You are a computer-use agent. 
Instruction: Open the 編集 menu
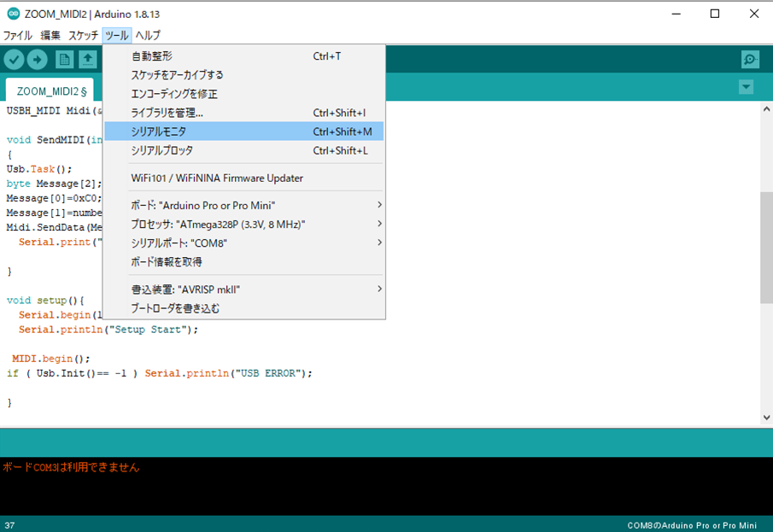pos(50,36)
